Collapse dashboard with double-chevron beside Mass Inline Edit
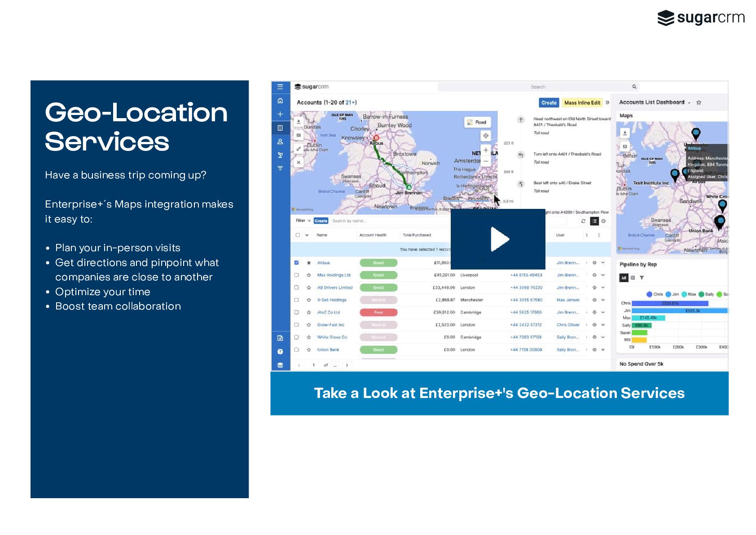The height and width of the screenshot is (535, 756). coord(607,102)
